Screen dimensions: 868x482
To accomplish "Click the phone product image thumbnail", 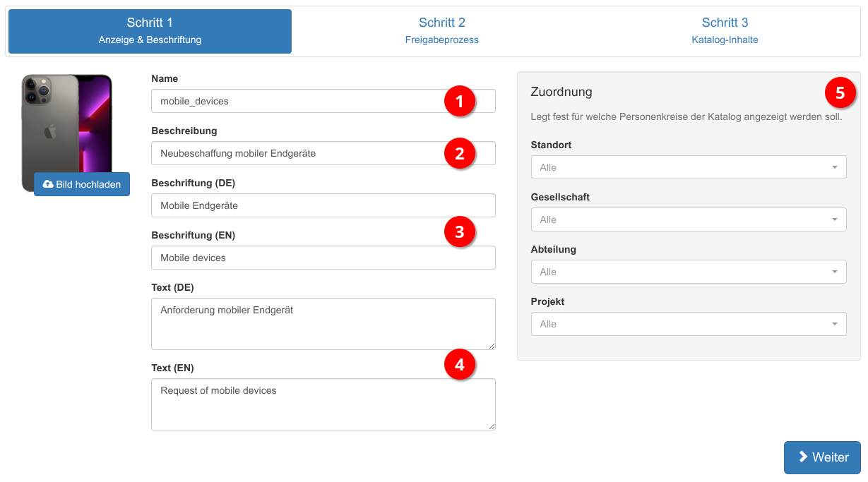I will [x=67, y=120].
